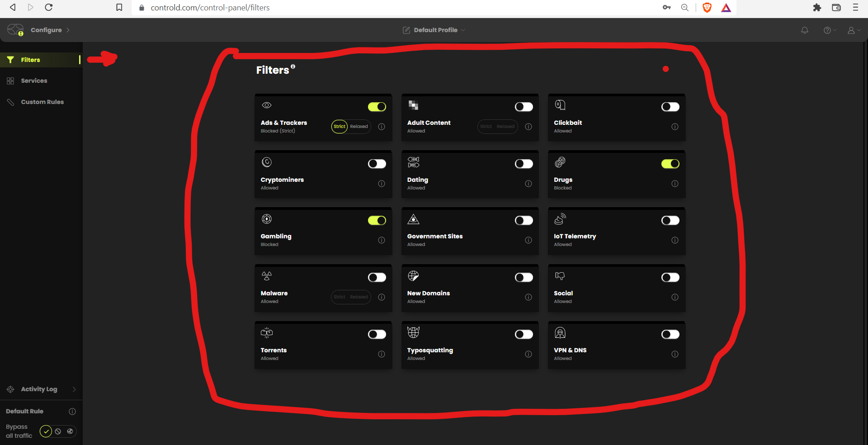Select Relaxed mode for Ads & Trackers
The width and height of the screenshot is (868, 445).
click(x=359, y=127)
